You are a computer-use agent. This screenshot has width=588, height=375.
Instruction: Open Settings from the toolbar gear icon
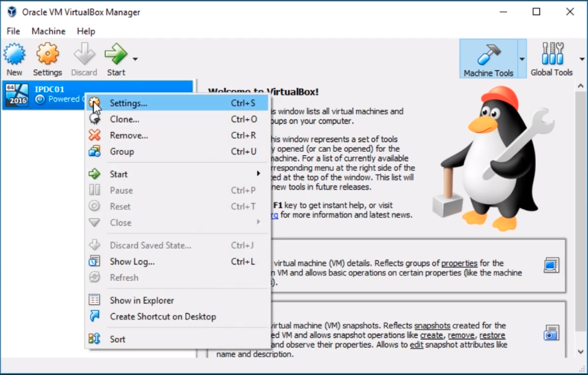[47, 55]
